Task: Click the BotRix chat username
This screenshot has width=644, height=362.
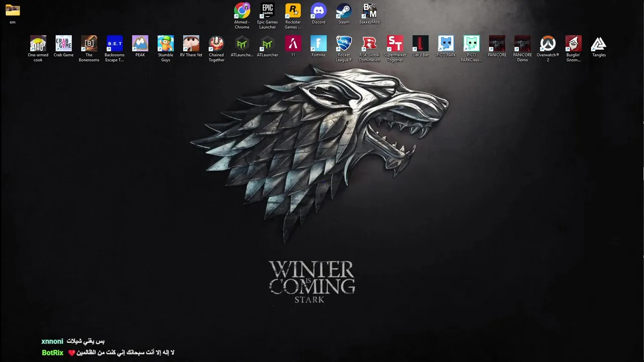Action: point(52,353)
